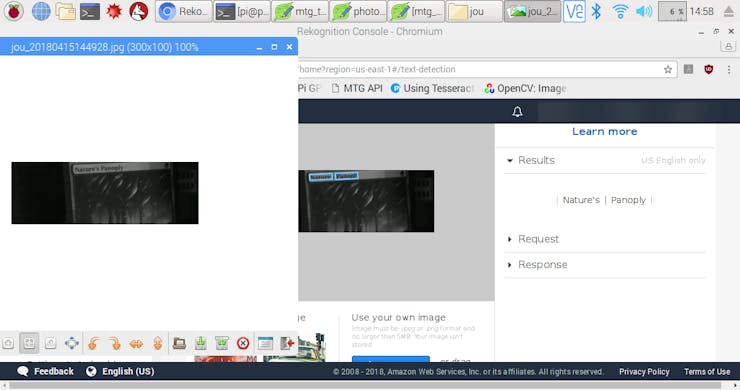Delete the image file with red X icon
The image size is (740, 390).
(x=243, y=343)
